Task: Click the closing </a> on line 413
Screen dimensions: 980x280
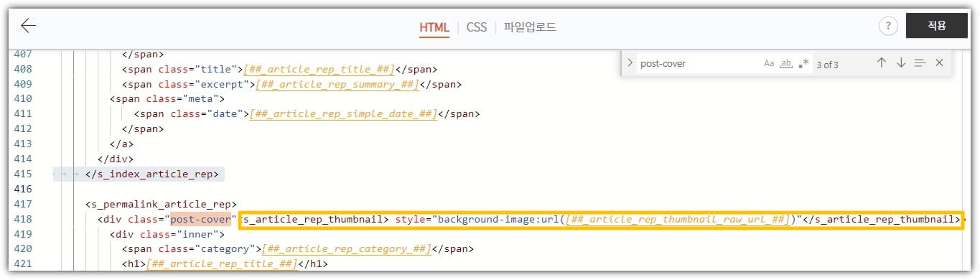Action: 121,144
